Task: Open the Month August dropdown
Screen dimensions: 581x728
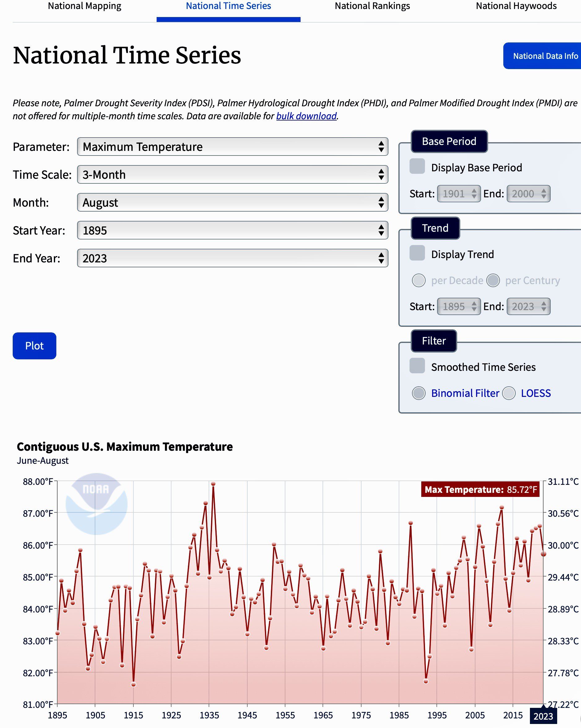Action: (232, 203)
